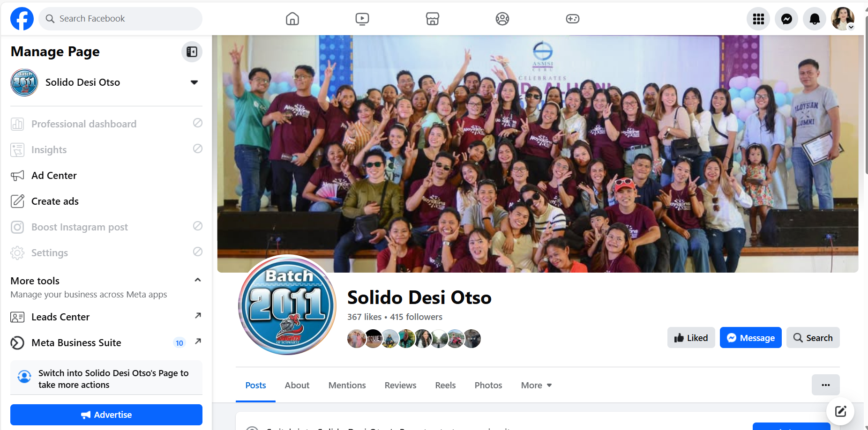Click the Message button
This screenshot has width=868, height=430.
point(751,338)
